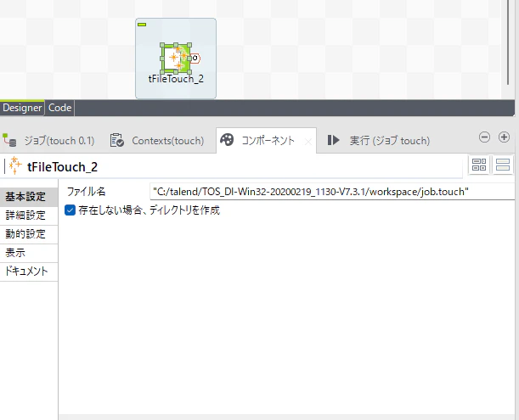Click the maximize view plus icon
The image size is (519, 420).
[504, 137]
